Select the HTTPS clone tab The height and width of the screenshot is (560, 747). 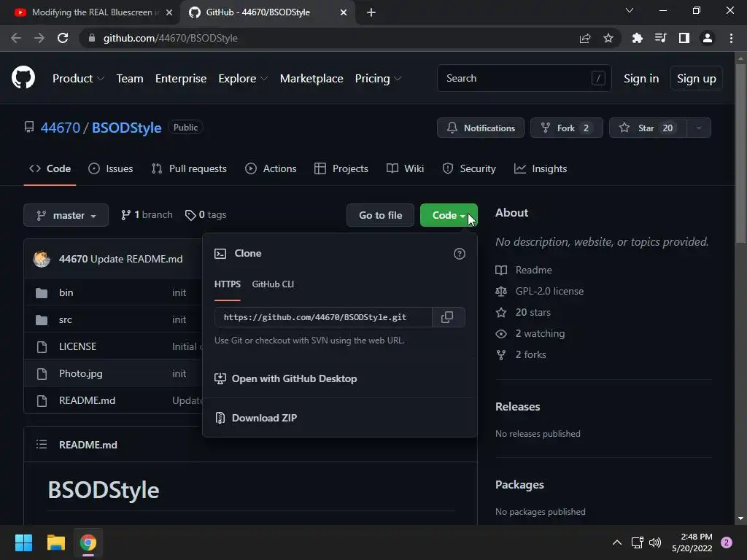tap(228, 284)
